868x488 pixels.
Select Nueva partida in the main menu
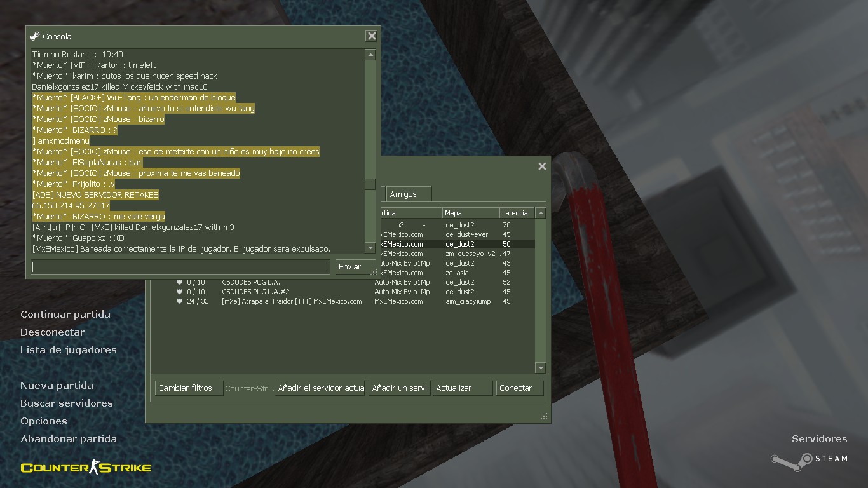coord(57,386)
